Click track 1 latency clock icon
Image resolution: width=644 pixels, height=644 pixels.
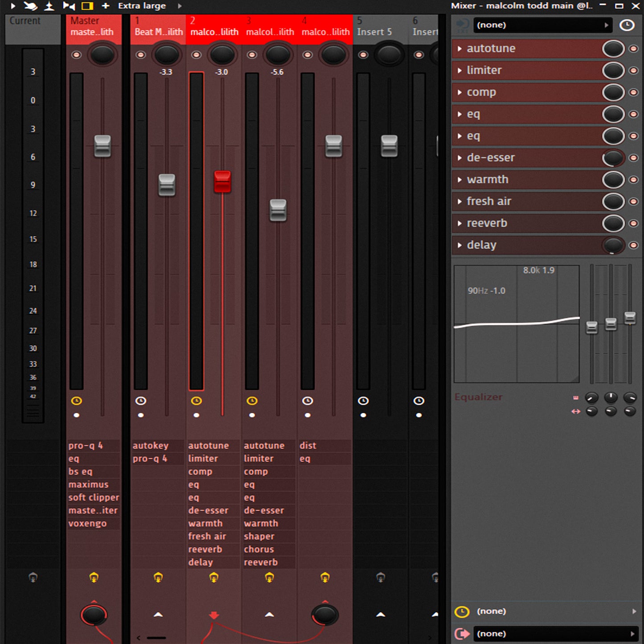click(x=141, y=401)
